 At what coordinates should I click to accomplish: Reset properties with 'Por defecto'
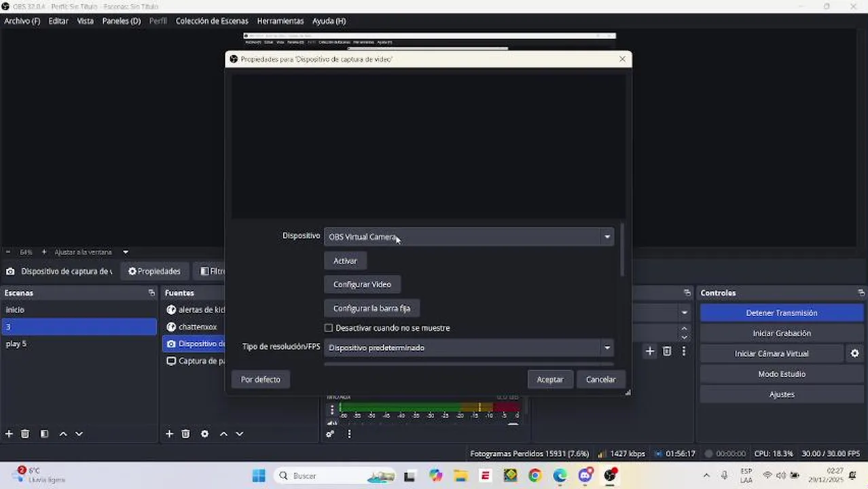[x=260, y=380]
